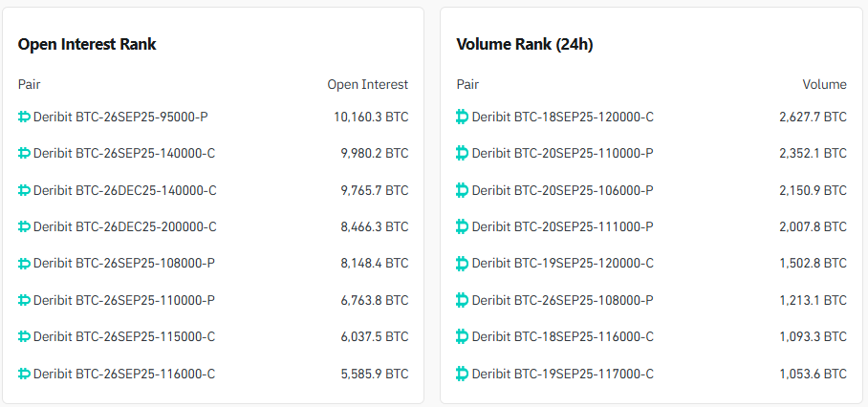Screen dimensions: 868x407
Task: Open pair Deribit BTC-26SEP25-140000-C
Action: tap(124, 154)
